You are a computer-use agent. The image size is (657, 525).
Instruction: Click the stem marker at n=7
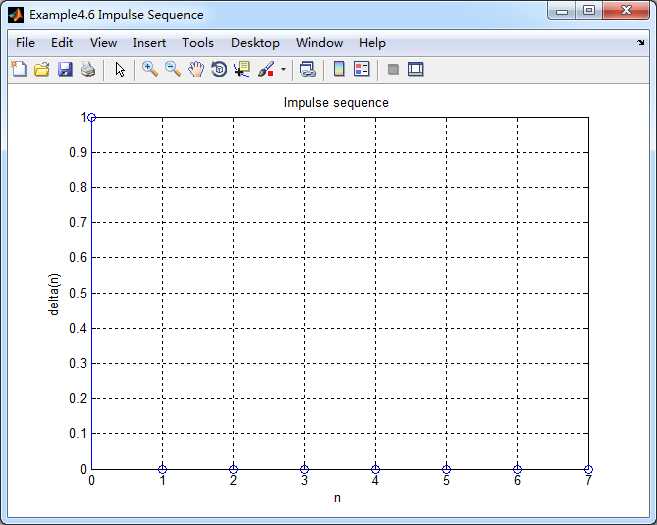tap(588, 469)
